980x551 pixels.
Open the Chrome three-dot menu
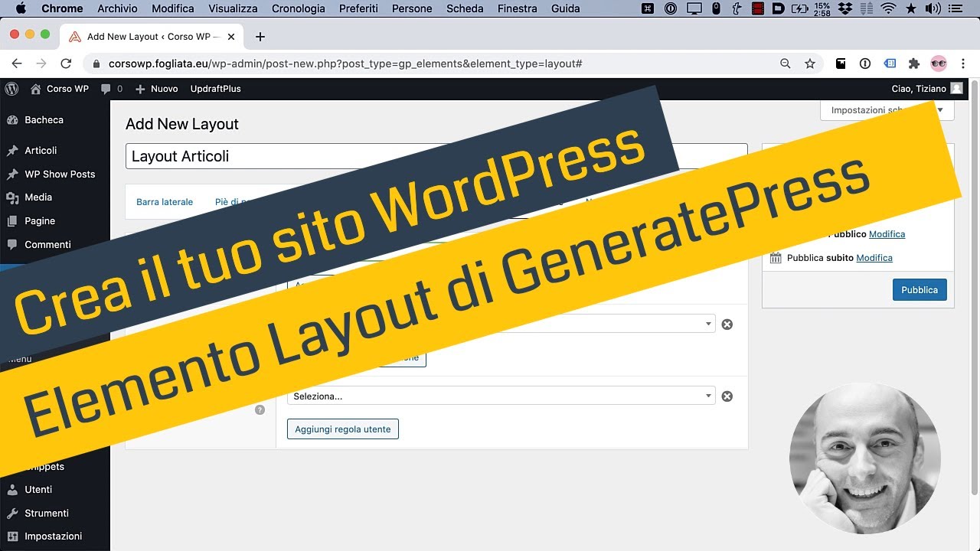[x=963, y=64]
